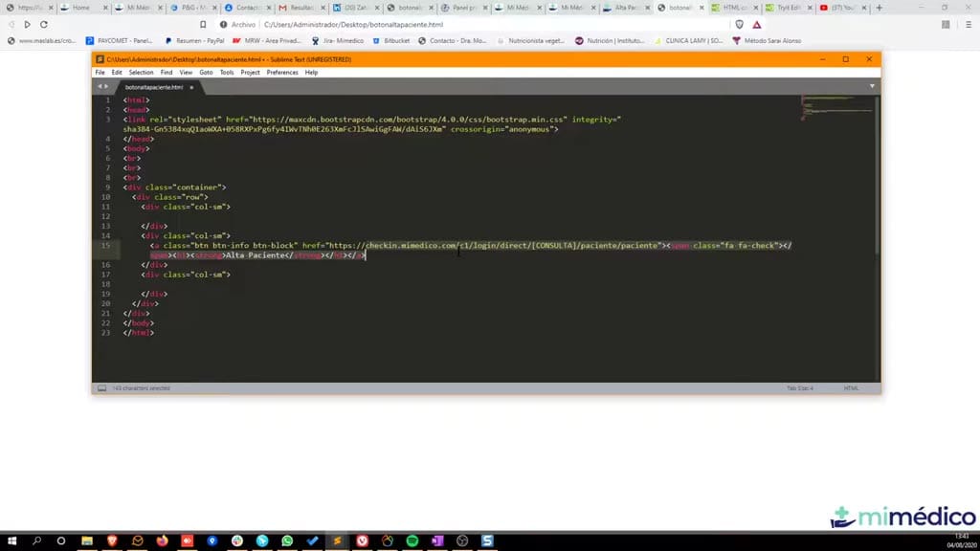Open WhatsApp from the taskbar
The image size is (980, 551).
click(x=287, y=540)
